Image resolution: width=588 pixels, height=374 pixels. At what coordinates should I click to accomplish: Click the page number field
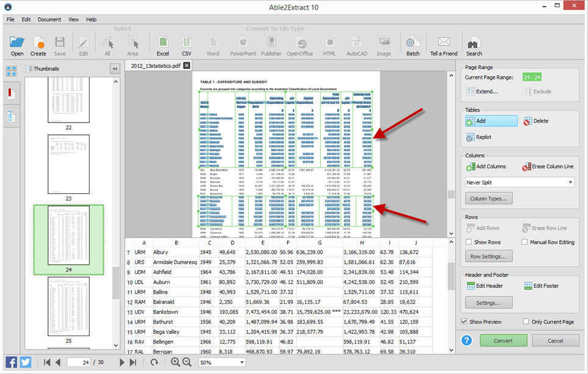78,362
